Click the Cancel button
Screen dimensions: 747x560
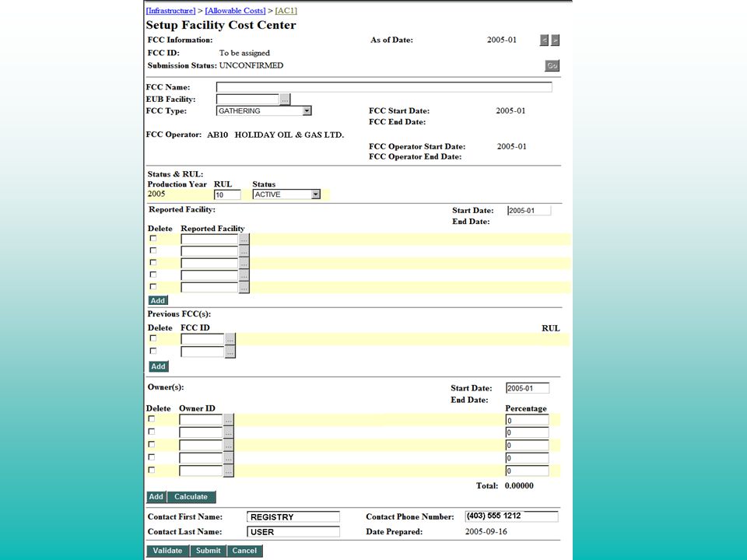[x=244, y=551]
